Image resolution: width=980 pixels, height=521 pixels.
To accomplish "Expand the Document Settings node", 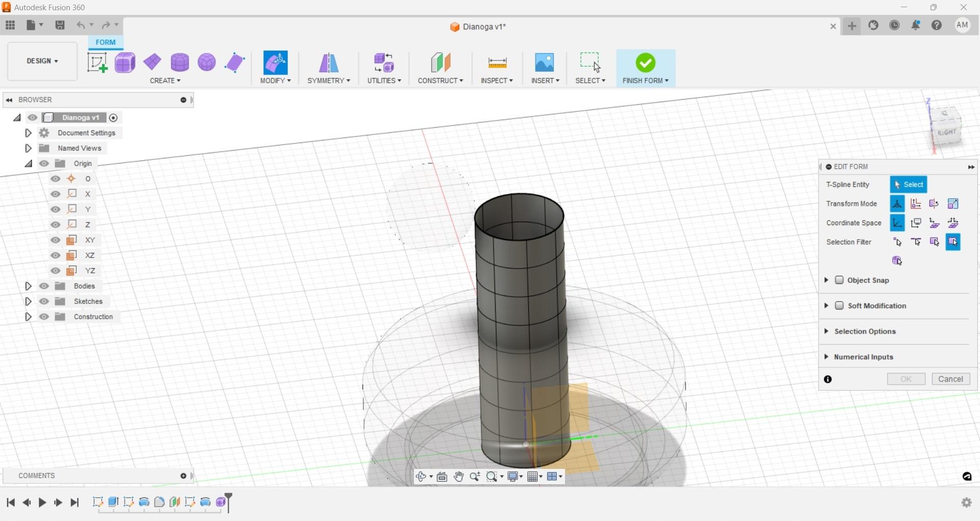I will pyautogui.click(x=29, y=133).
